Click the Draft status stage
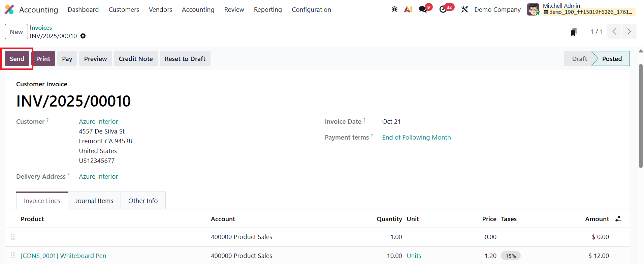Image resolution: width=644 pixels, height=264 pixels. coord(579,59)
